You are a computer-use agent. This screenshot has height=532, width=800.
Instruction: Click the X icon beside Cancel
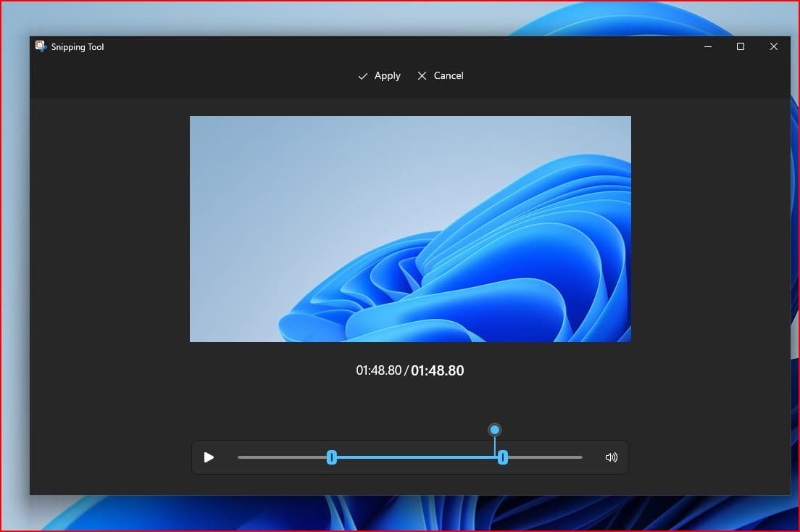click(422, 75)
